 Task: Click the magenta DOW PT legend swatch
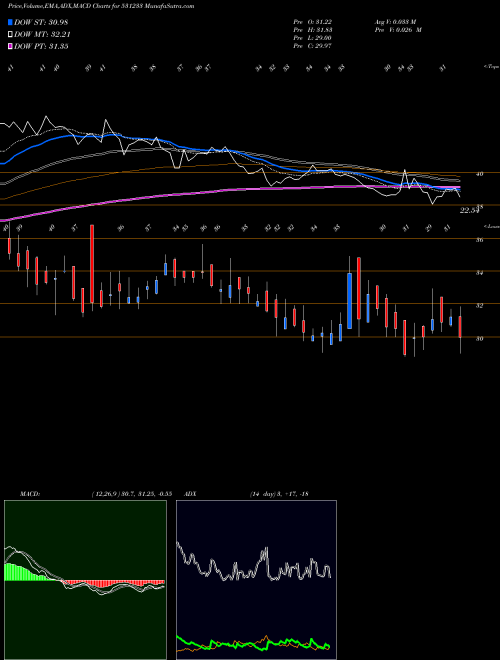pyautogui.click(x=11, y=46)
